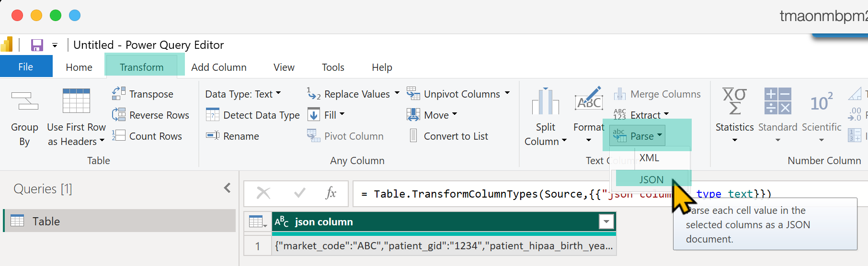Image resolution: width=868 pixels, height=266 pixels.
Task: Click Reverse Rows
Action: (x=150, y=115)
